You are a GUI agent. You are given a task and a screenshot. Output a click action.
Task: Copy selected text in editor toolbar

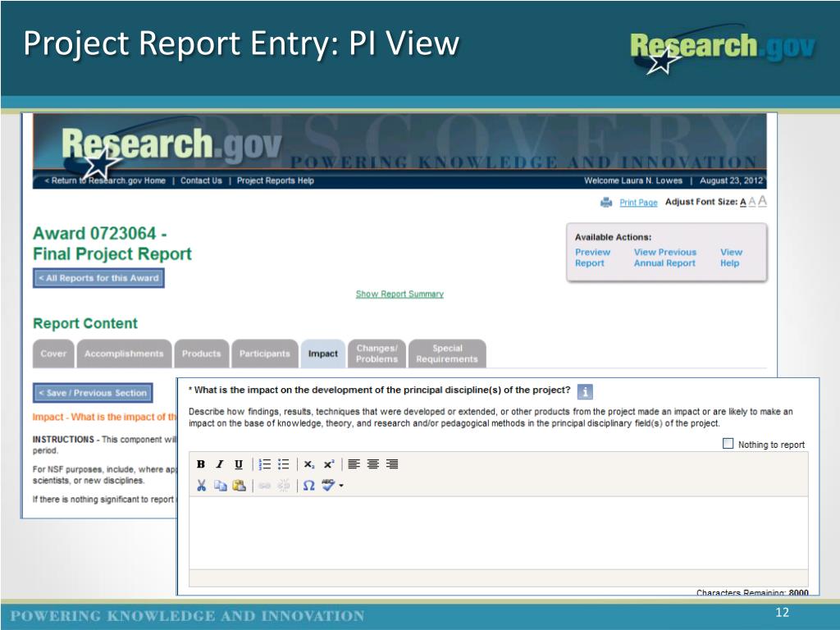point(220,486)
